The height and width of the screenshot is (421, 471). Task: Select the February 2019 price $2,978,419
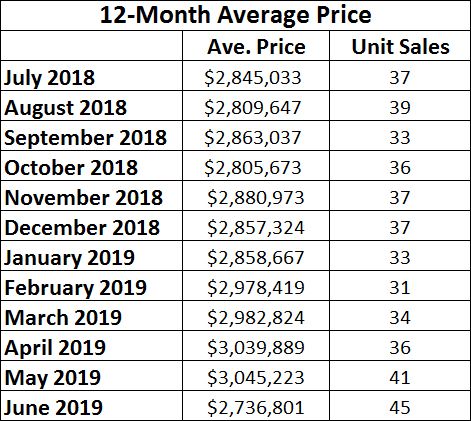coord(256,286)
